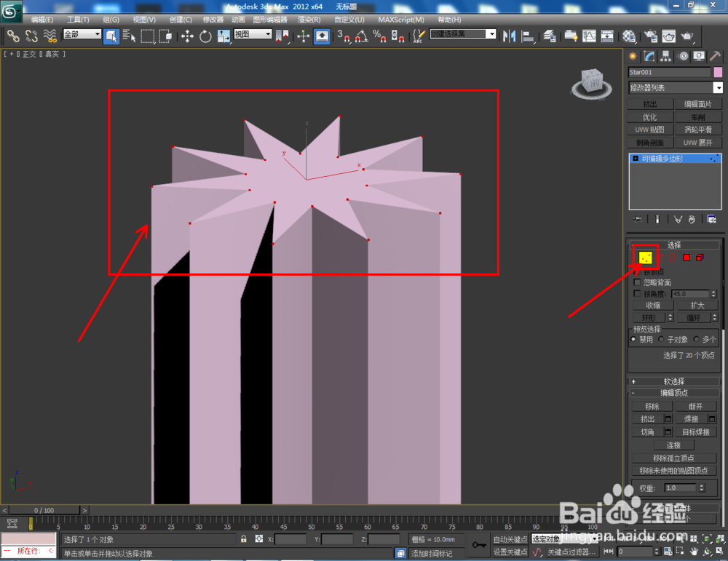This screenshot has width=728, height=561.
Task: Select the Link tool in main toolbar
Action: (x=13, y=36)
